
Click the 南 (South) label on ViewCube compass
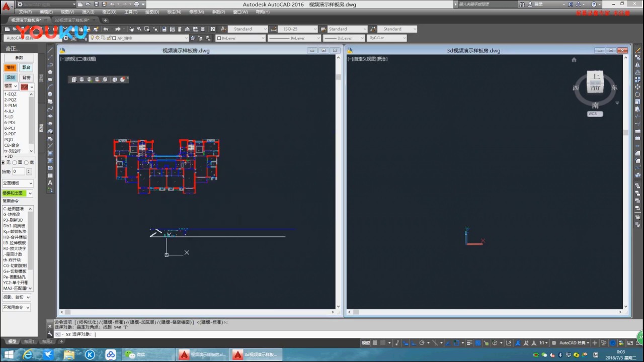click(595, 105)
